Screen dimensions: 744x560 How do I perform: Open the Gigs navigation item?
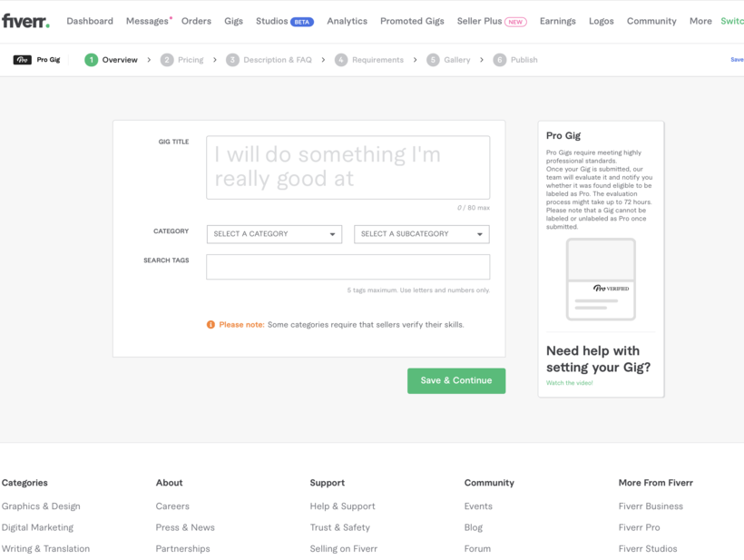(x=233, y=22)
